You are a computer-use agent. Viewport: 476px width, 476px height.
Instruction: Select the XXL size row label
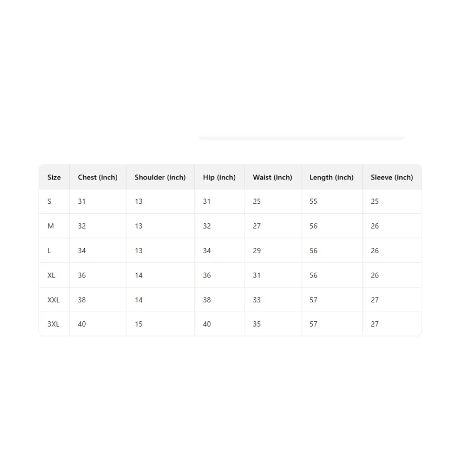click(53, 300)
